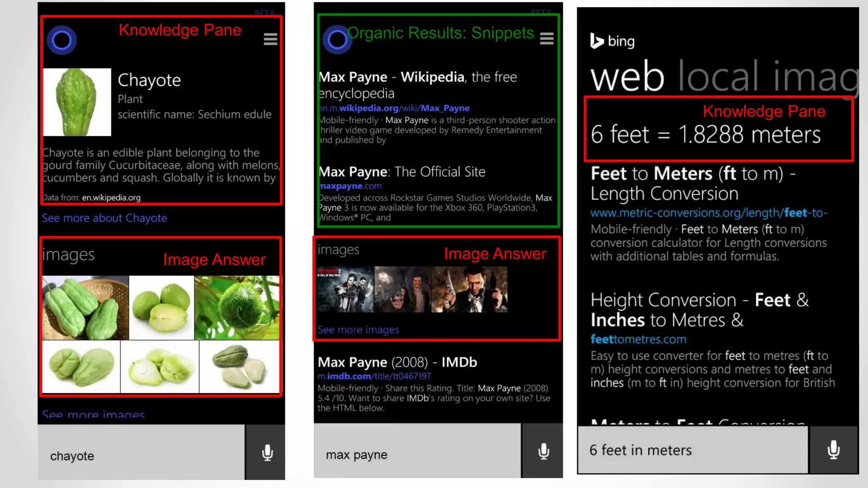Open the spiky chayote on vine thumbnail
Image resolution: width=868 pixels, height=488 pixels.
(237, 308)
